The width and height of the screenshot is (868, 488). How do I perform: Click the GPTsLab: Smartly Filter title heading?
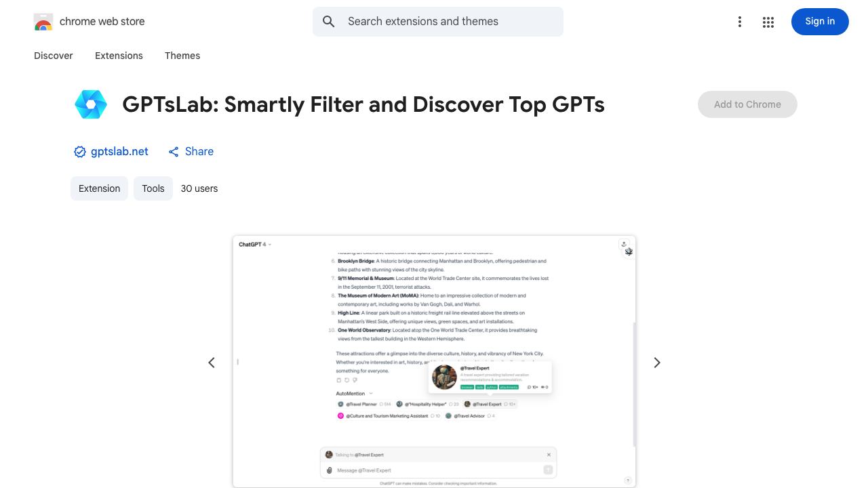click(363, 104)
